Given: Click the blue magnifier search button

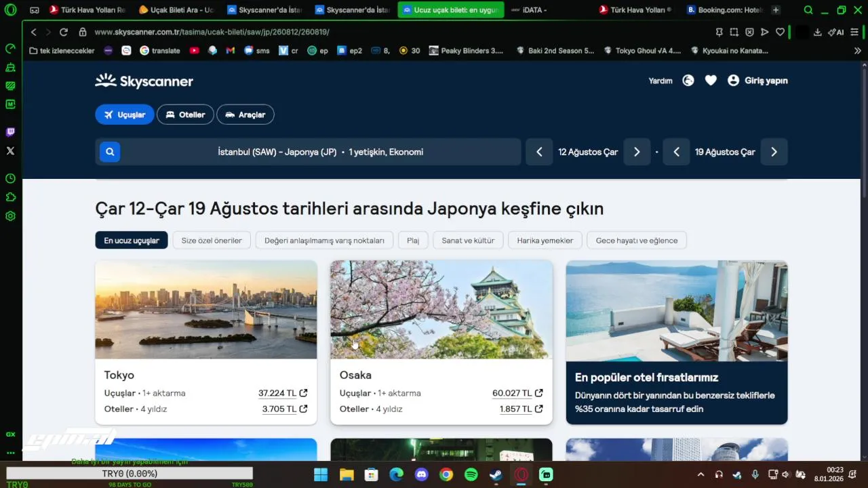Looking at the screenshot, I should pyautogui.click(x=110, y=152).
